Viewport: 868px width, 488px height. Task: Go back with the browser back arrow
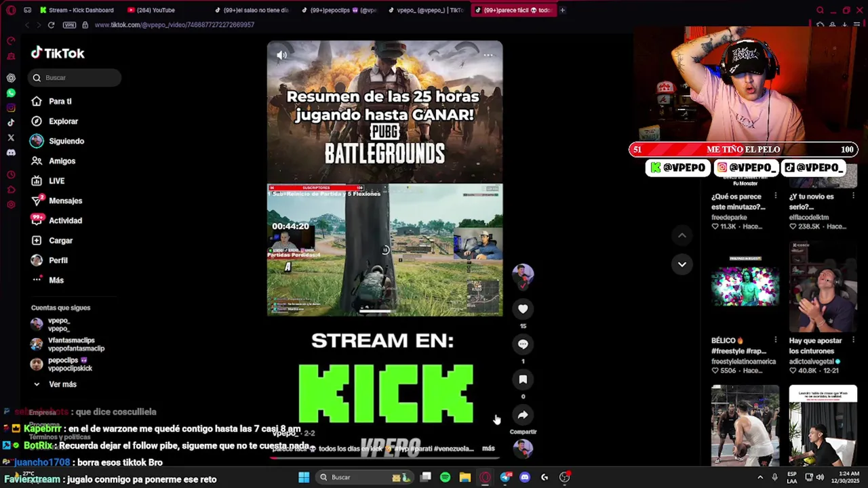click(x=27, y=25)
